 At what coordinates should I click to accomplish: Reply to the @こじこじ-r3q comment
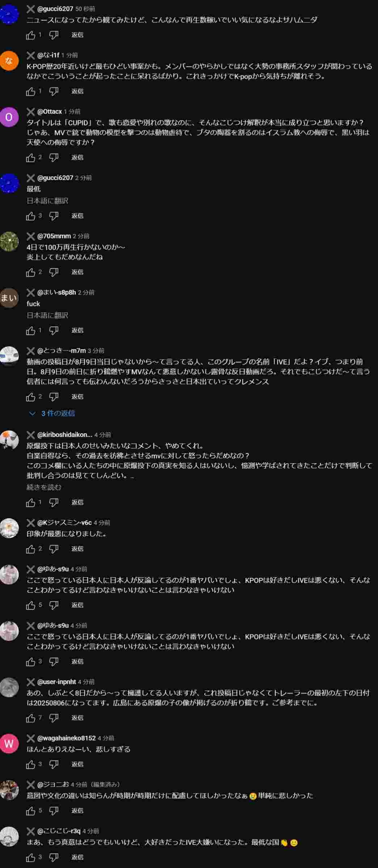coord(77,857)
